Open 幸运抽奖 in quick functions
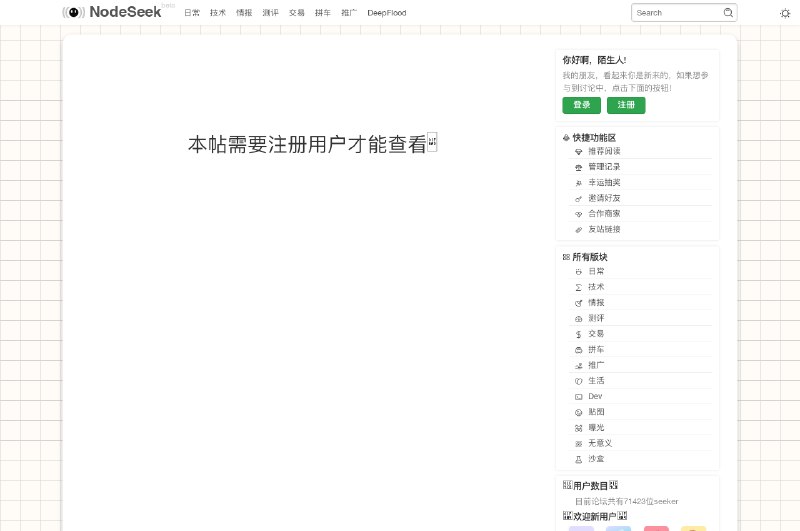This screenshot has width=800, height=531. 604,182
